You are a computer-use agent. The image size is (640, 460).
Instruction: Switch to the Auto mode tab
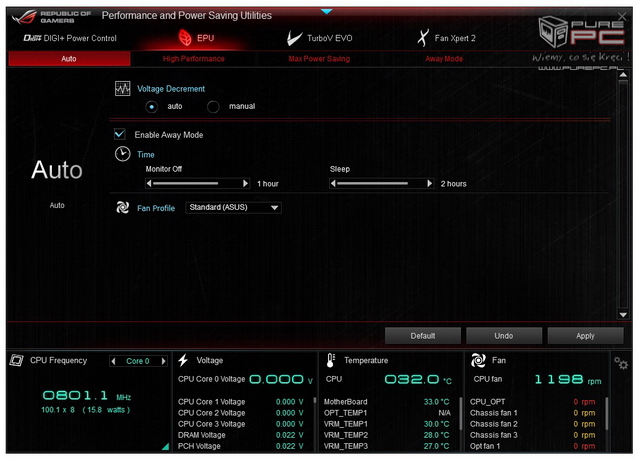click(x=69, y=59)
